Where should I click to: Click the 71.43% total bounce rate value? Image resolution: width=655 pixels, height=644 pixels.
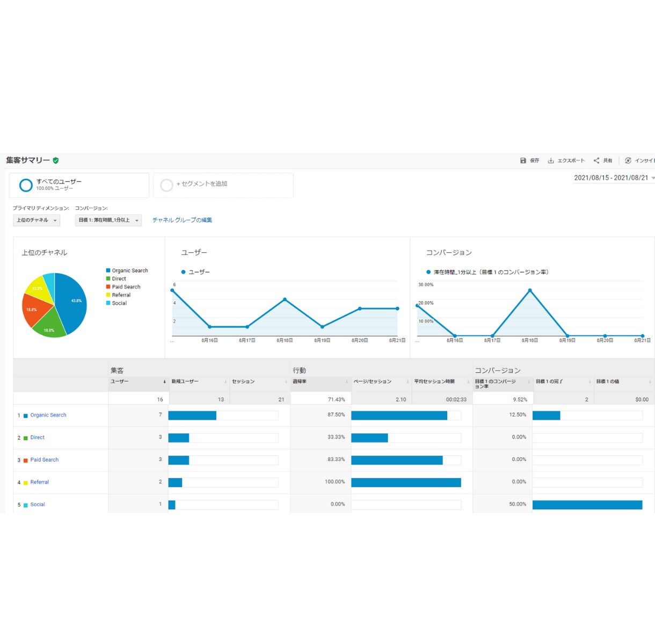click(x=337, y=399)
